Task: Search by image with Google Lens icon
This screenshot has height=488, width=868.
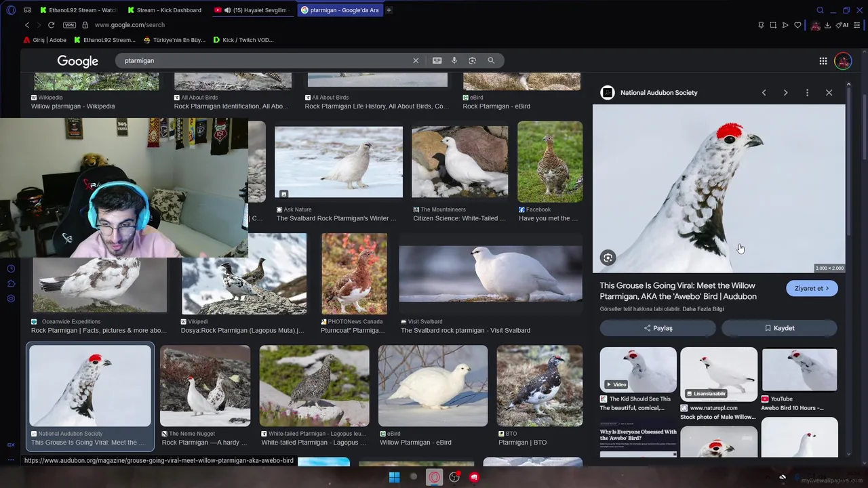Action: tap(473, 60)
